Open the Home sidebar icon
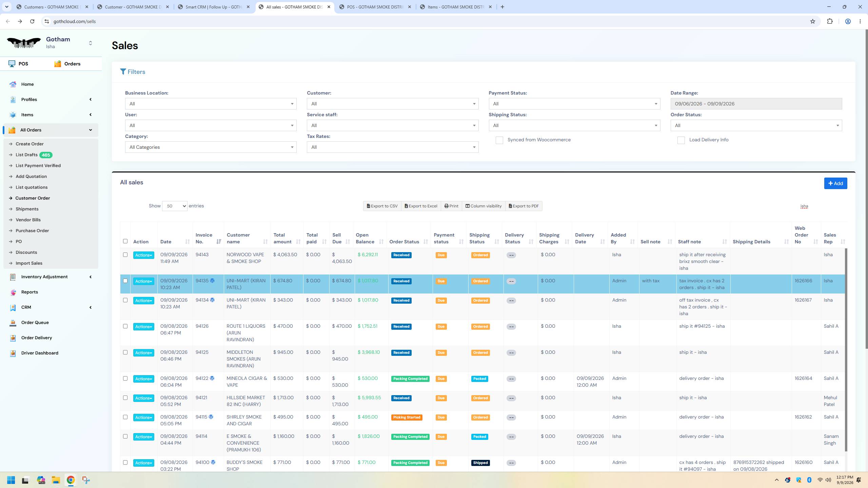Screen dimensions: 868x488 tap(13, 84)
